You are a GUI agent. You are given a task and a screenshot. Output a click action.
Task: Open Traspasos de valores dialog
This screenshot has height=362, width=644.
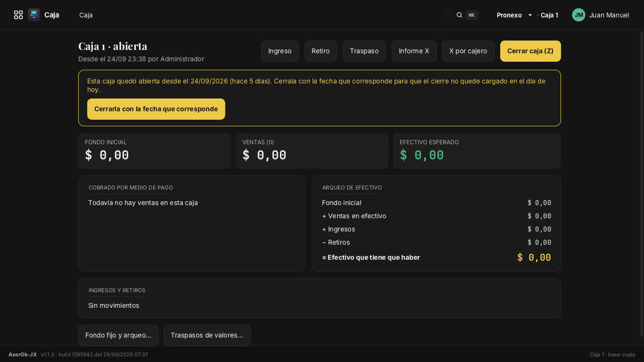(207, 335)
